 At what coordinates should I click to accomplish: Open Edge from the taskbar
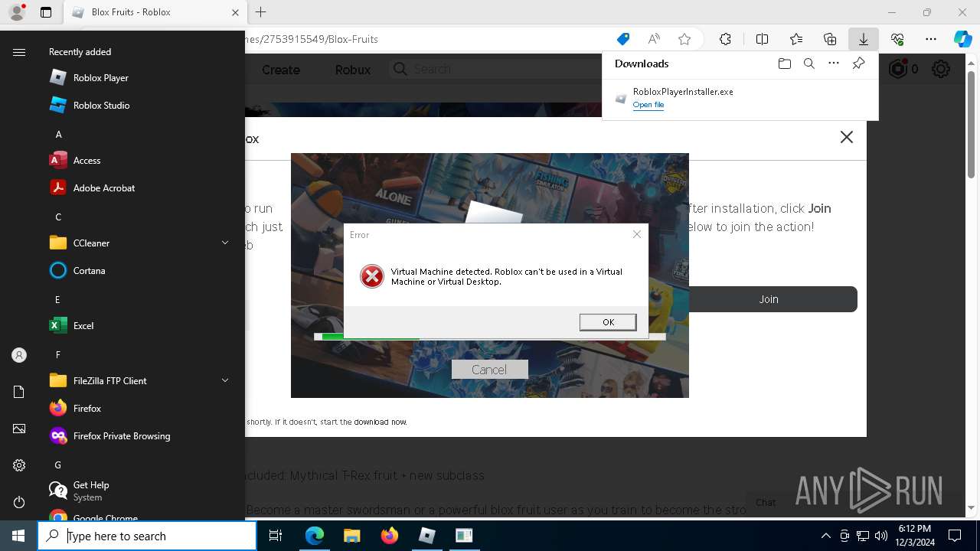click(x=315, y=536)
